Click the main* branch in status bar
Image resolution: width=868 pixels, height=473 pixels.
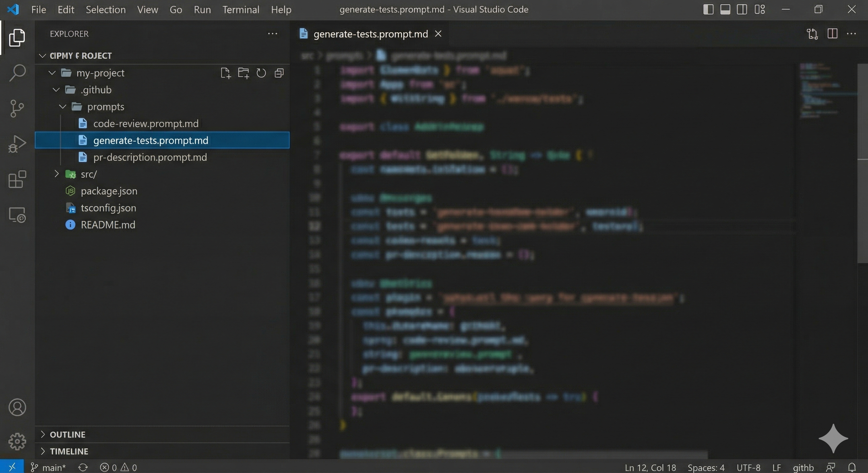click(x=48, y=467)
